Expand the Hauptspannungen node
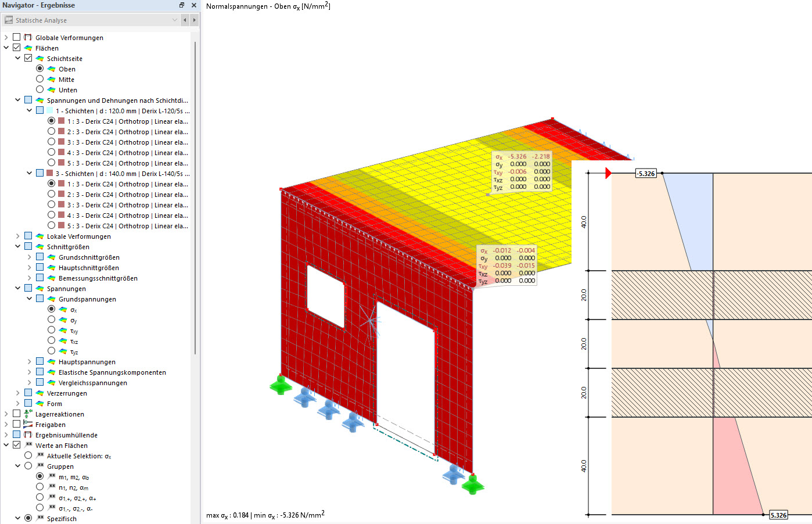Image resolution: width=812 pixels, height=524 pixels. pos(30,361)
